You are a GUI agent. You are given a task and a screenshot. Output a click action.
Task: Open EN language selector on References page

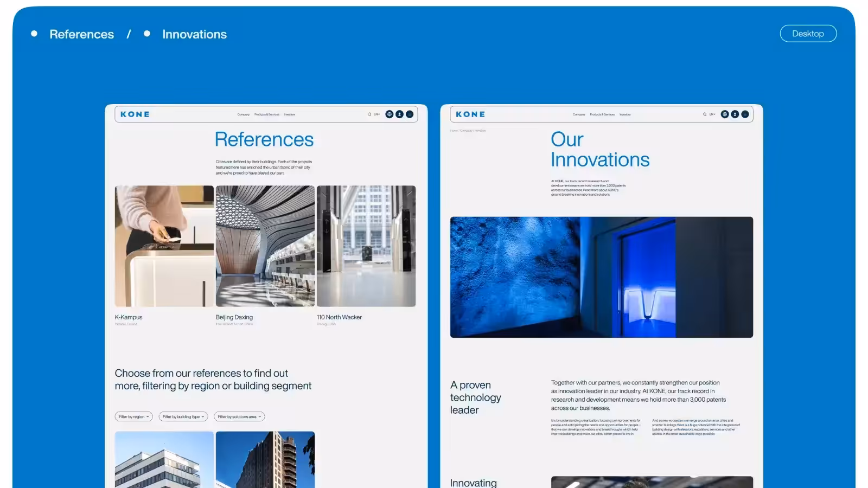[x=377, y=114]
